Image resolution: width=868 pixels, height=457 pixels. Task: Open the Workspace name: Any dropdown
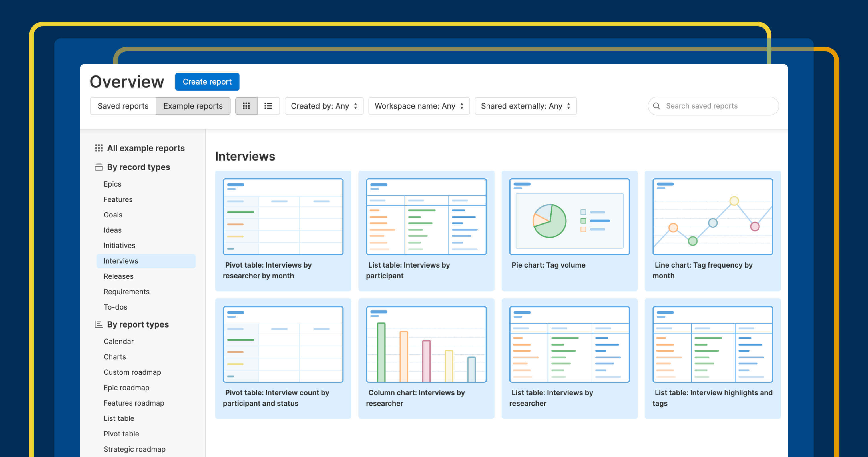419,106
